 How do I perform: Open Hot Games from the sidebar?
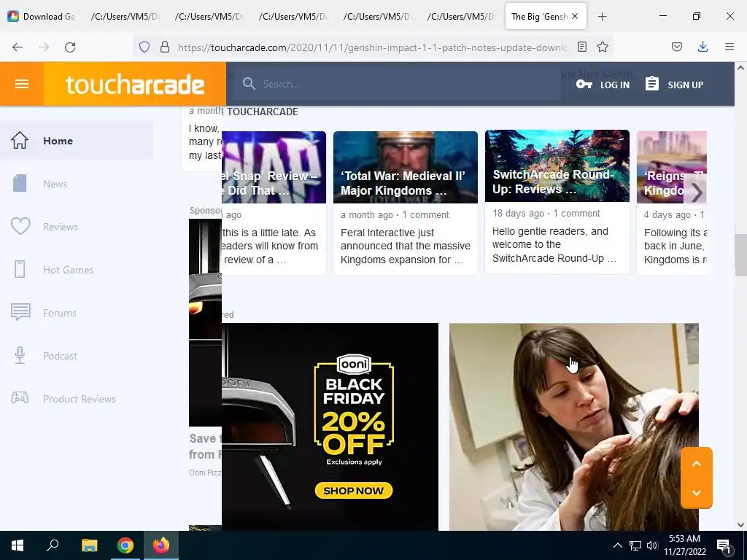(x=76, y=270)
